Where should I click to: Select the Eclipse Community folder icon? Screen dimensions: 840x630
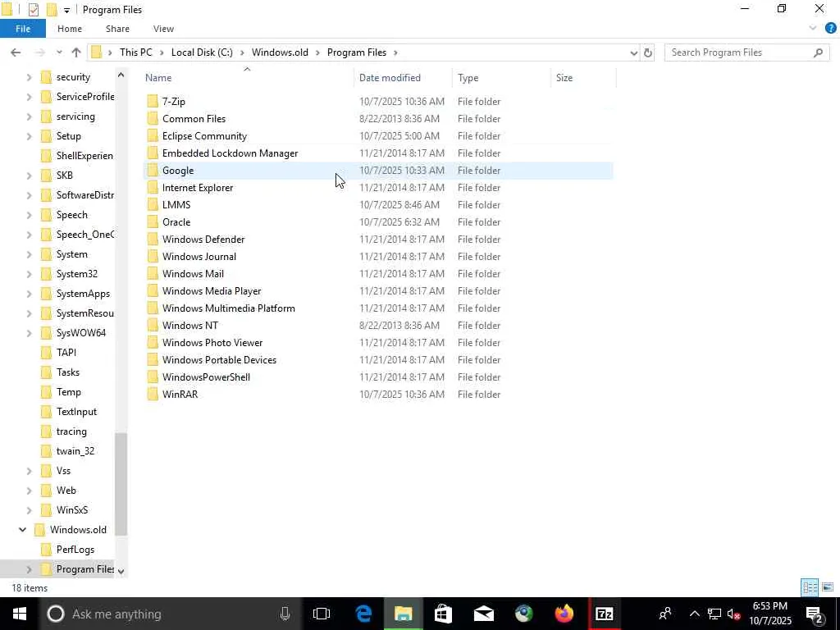[153, 135]
